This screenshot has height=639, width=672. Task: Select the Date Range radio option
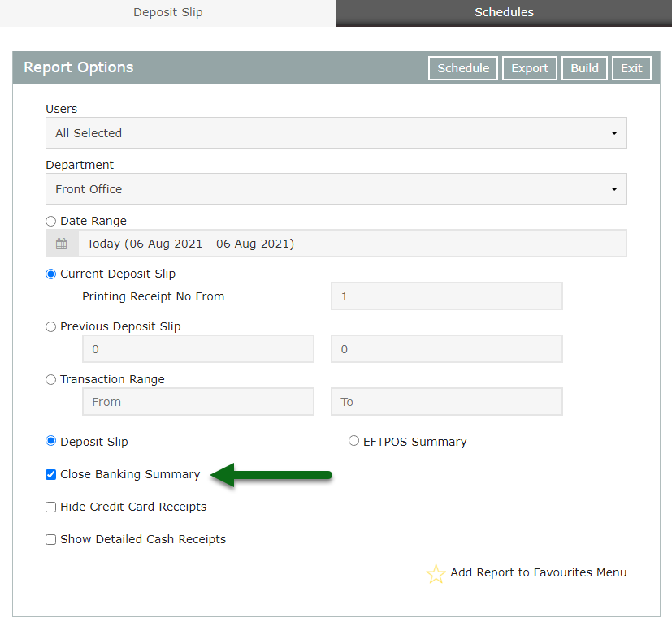pos(50,222)
